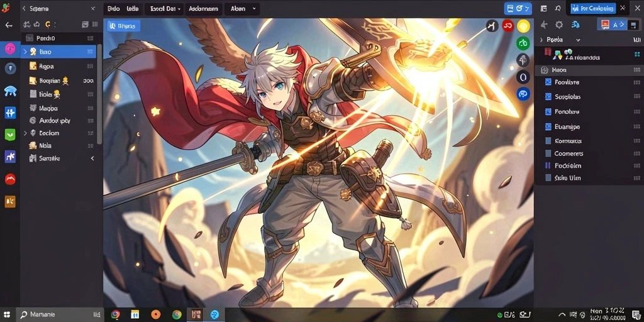This screenshot has width=644, height=322.
Task: Select the Aurdoot pby row
Action: pos(58,121)
